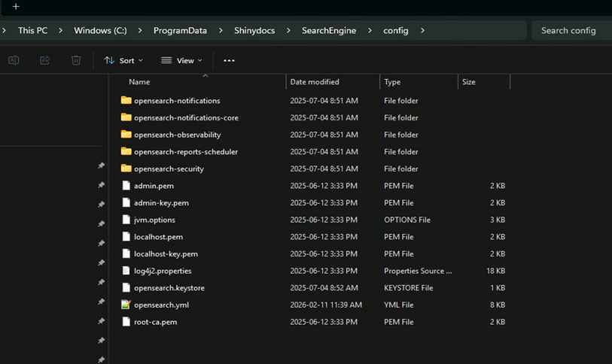Click the 8 KB size cell
This screenshot has width=612, height=364.
tap(498, 305)
